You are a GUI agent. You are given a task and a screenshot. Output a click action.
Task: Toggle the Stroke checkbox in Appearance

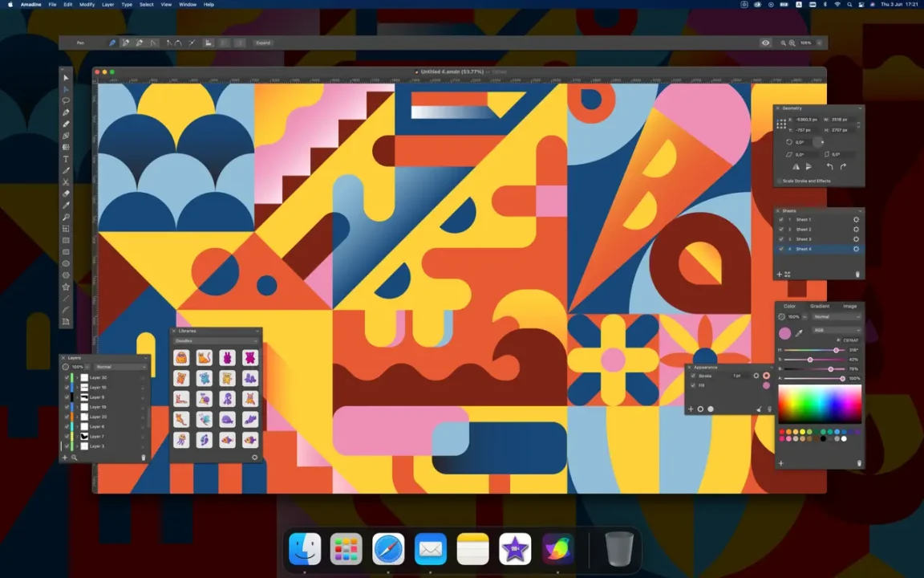click(x=693, y=376)
